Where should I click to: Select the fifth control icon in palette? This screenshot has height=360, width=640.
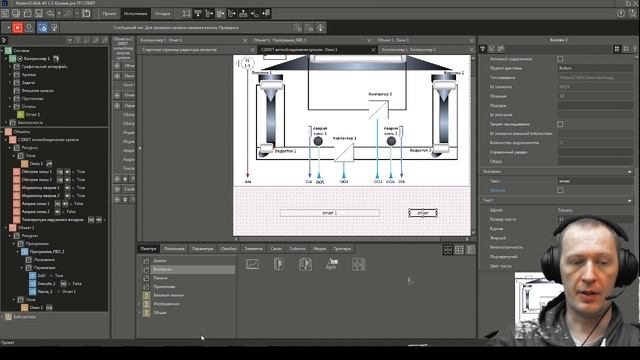click(358, 264)
